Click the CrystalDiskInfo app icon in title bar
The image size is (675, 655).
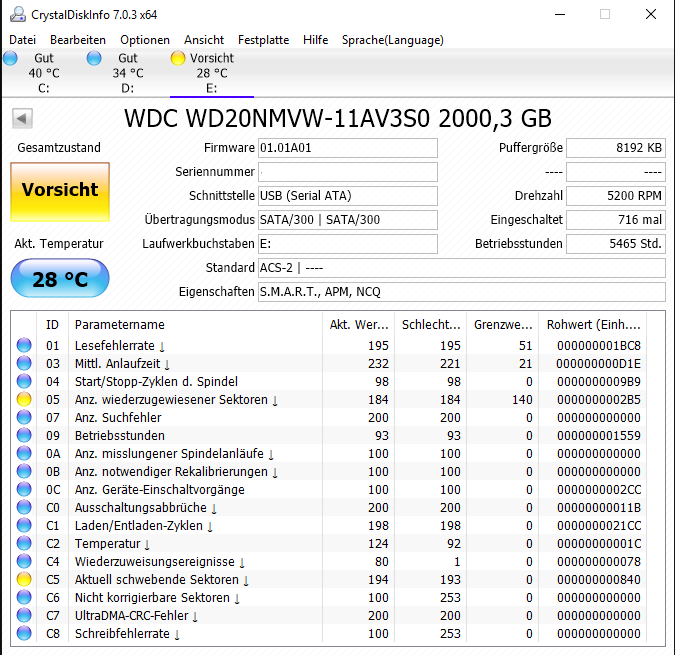[18, 14]
